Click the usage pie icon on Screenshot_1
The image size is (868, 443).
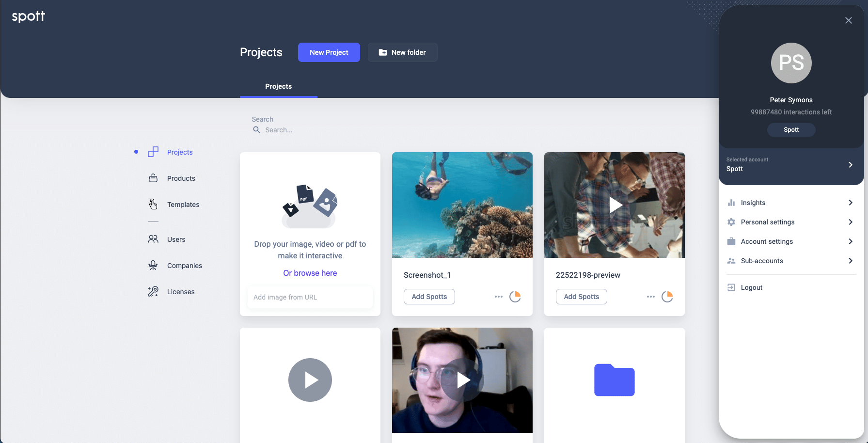(515, 297)
